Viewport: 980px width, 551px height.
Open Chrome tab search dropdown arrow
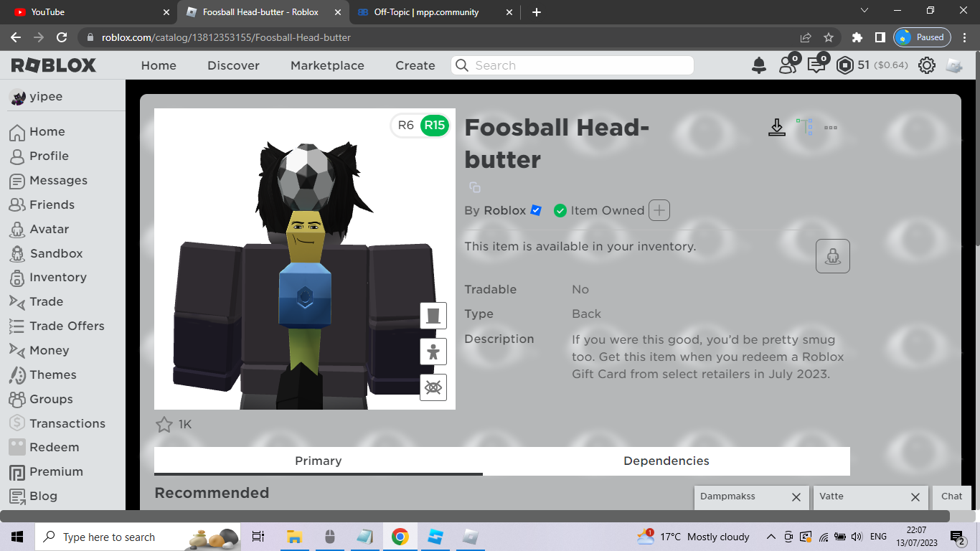864,11
